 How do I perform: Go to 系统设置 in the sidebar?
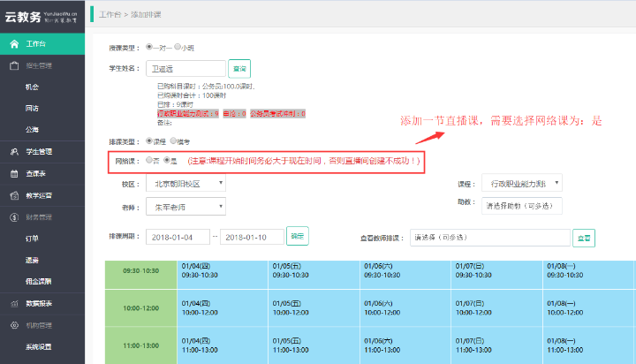click(x=39, y=346)
